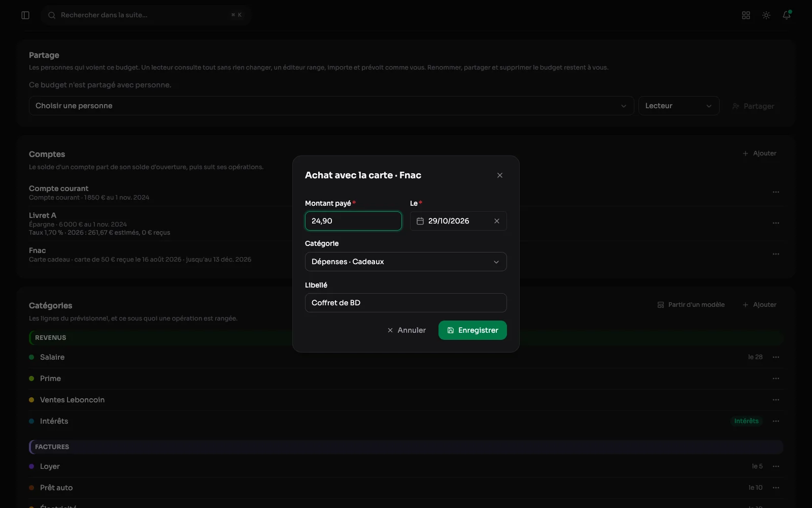Select the Compte courant account name
The height and width of the screenshot is (508, 812).
58,188
